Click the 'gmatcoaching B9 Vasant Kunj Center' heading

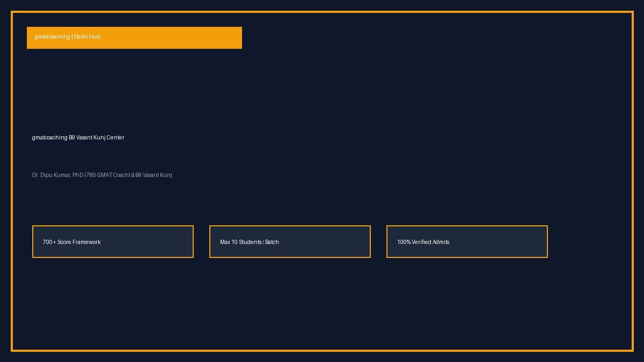click(x=78, y=138)
